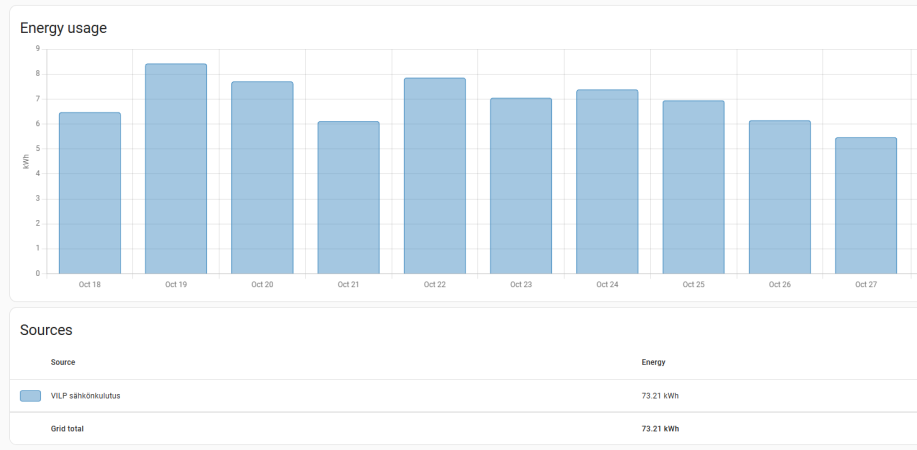Click the Source column header
This screenshot has width=917, height=450.
point(63,362)
